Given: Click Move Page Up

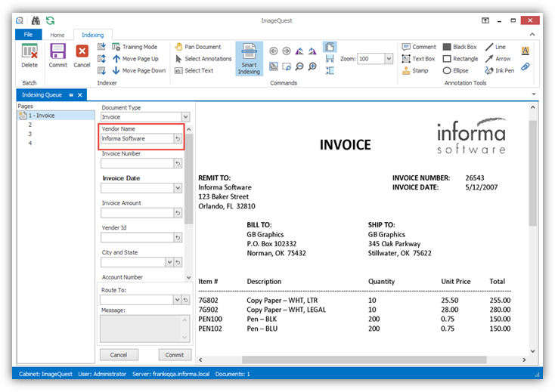Looking at the screenshot, I should (135, 59).
